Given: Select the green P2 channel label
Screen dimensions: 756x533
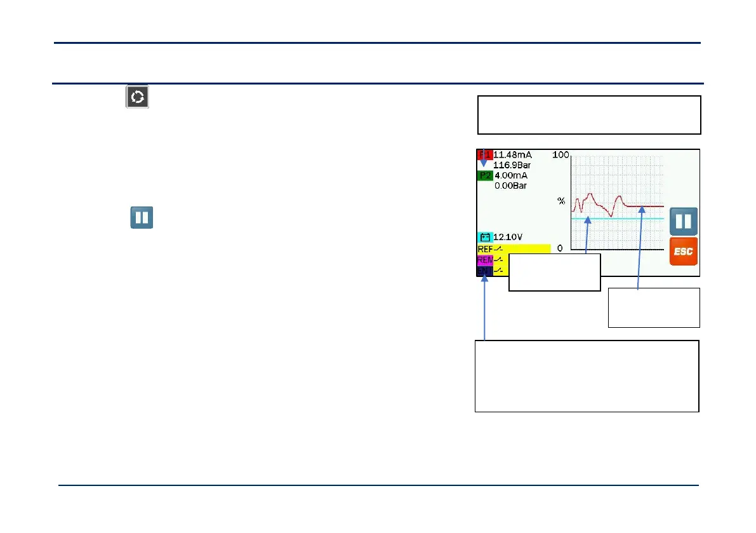Looking at the screenshot, I should pyautogui.click(x=484, y=175).
